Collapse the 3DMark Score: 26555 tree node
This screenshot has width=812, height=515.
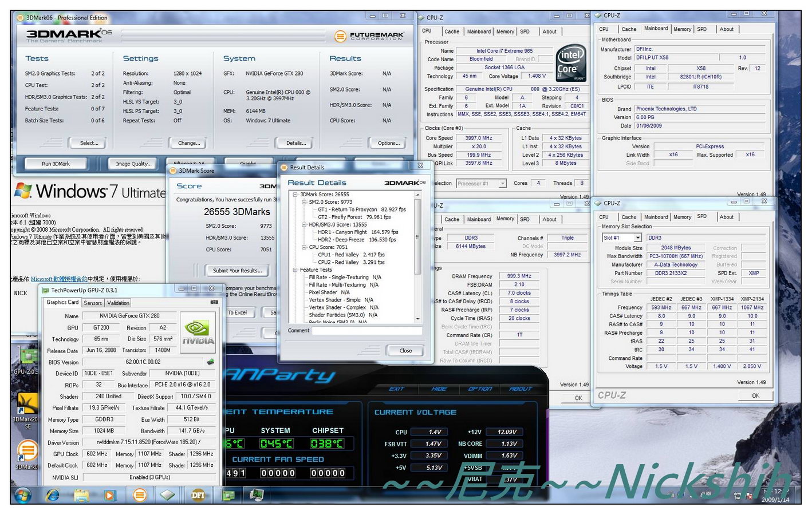click(295, 195)
